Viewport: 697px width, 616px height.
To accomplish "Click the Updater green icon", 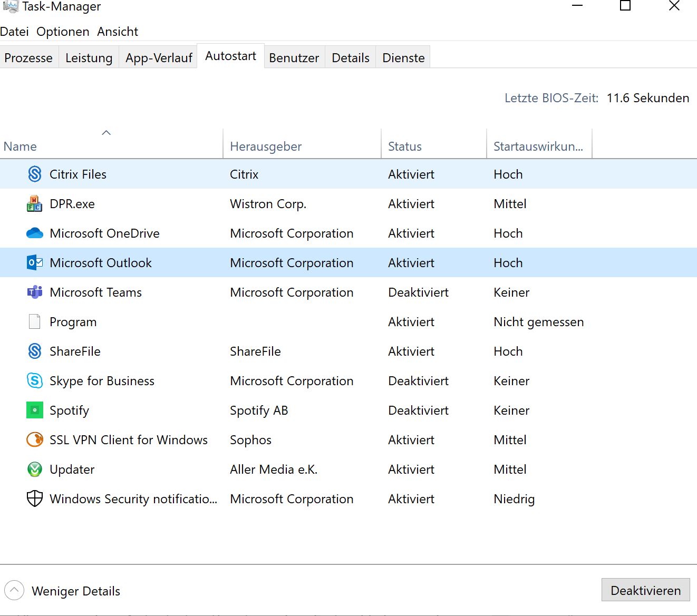I will coord(35,469).
